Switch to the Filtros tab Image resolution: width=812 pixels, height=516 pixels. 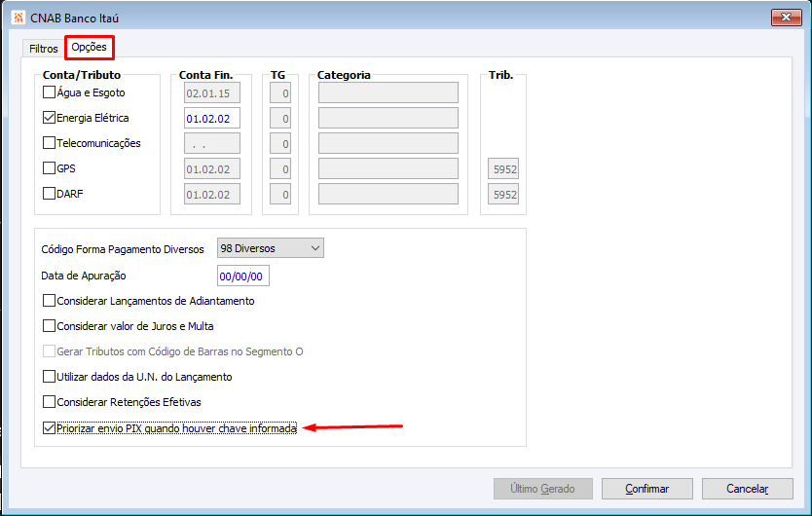44,49
